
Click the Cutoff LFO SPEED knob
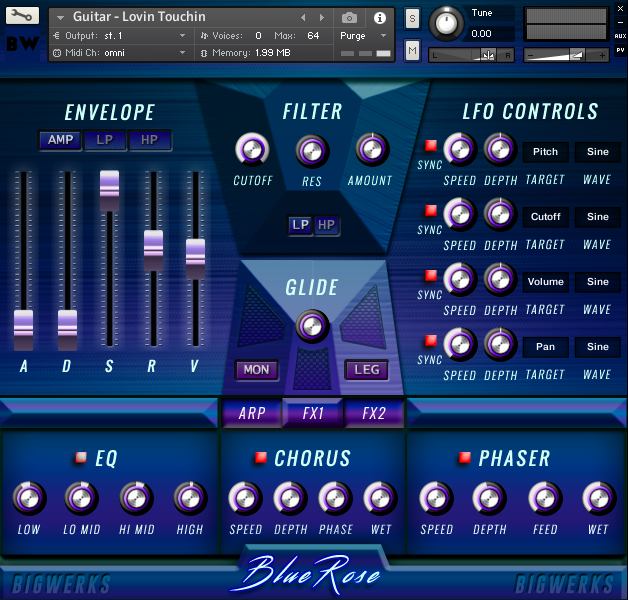click(x=460, y=215)
